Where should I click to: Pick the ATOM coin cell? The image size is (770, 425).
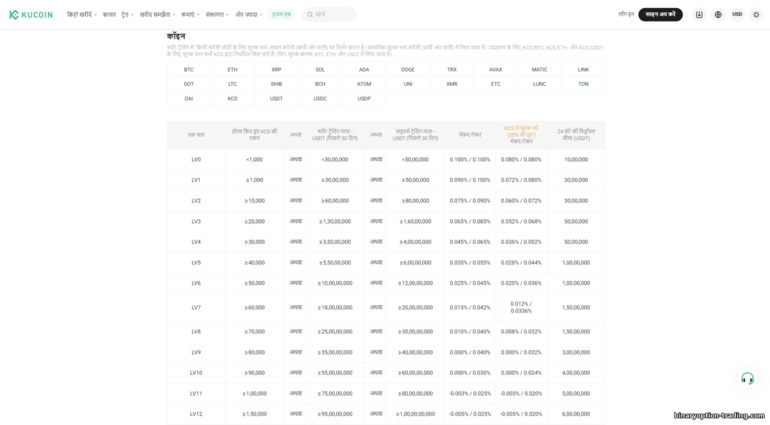[364, 84]
